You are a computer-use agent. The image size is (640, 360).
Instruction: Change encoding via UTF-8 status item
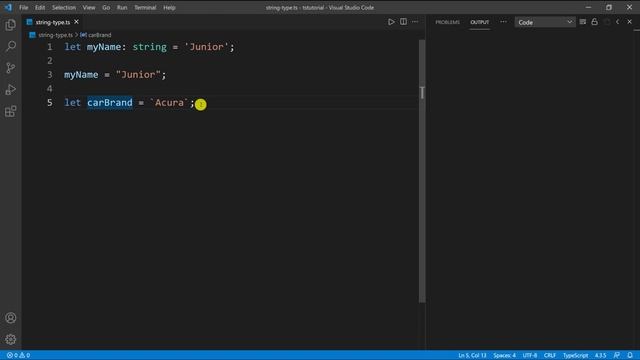[x=530, y=355]
